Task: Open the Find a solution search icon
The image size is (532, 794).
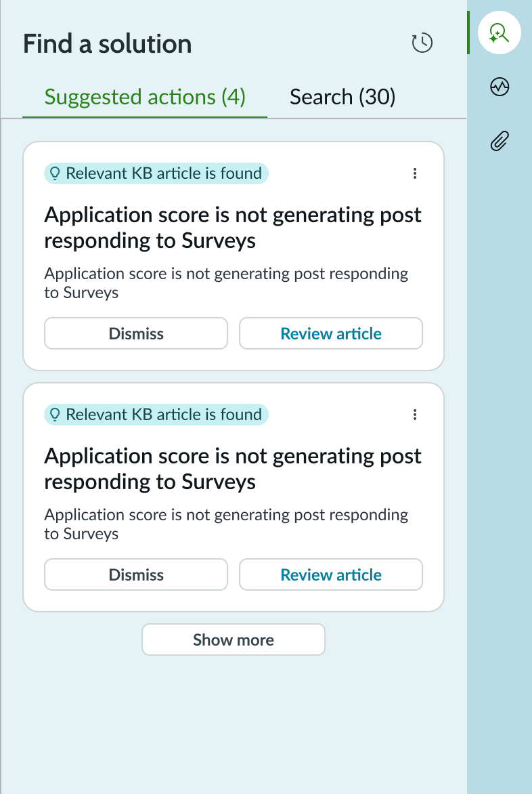Action: point(499,32)
